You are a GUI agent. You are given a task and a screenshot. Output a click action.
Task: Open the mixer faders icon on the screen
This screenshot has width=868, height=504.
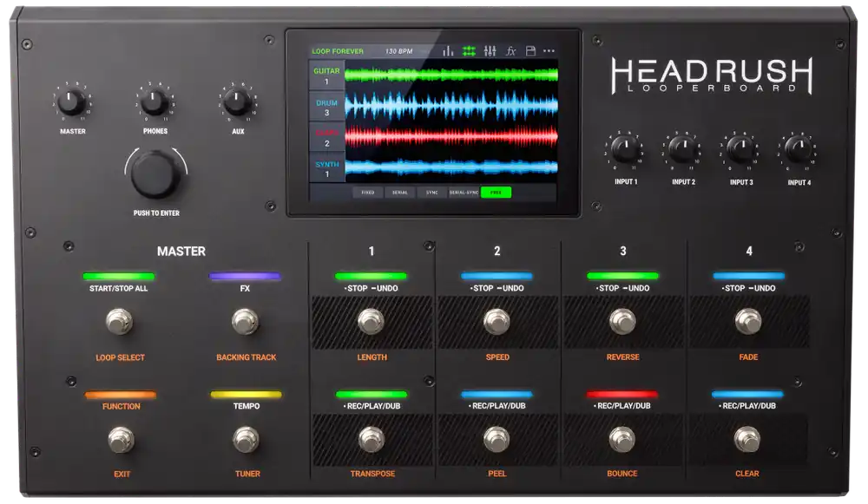tap(490, 51)
